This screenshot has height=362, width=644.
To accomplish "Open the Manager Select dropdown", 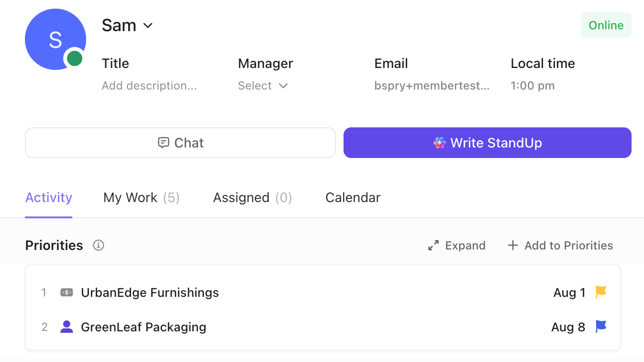I will point(263,86).
